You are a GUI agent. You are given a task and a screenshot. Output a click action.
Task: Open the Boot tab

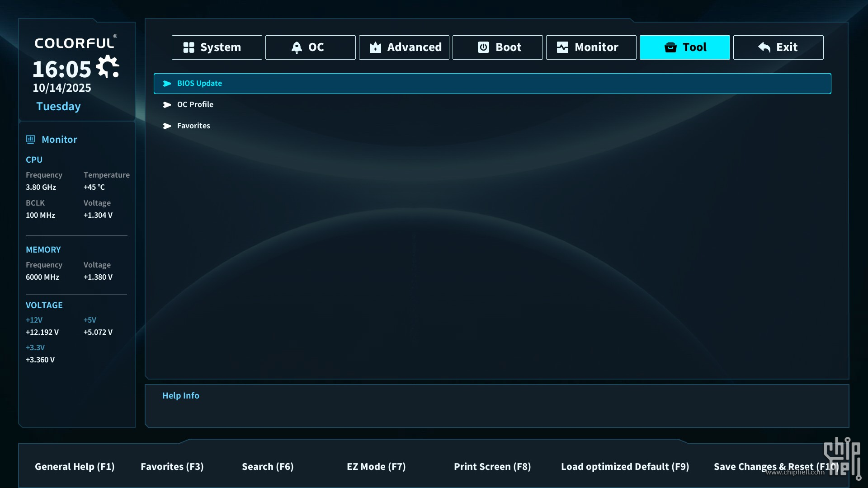click(508, 47)
